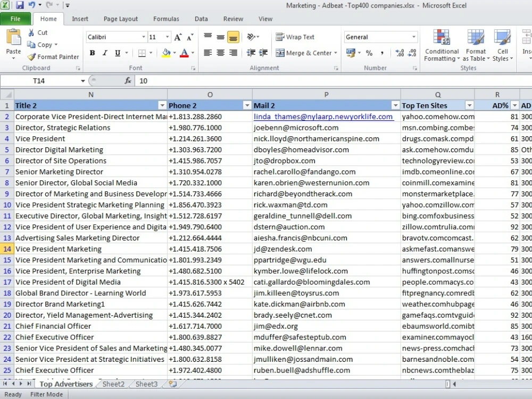Click the Orientation text angle icon
532x399 pixels.
coord(251,37)
